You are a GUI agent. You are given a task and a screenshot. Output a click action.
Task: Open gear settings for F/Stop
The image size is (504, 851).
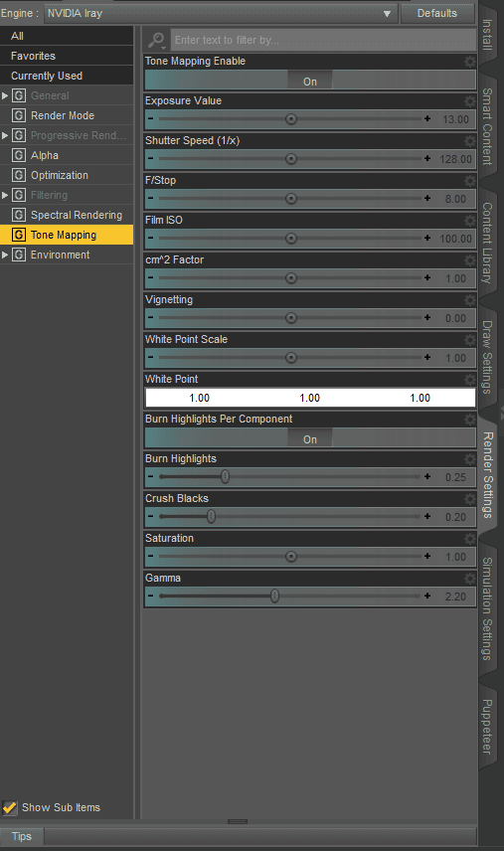(x=470, y=181)
